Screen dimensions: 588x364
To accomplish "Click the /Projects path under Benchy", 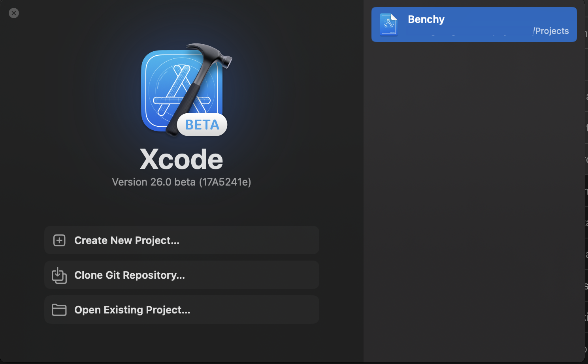I will click(x=551, y=31).
